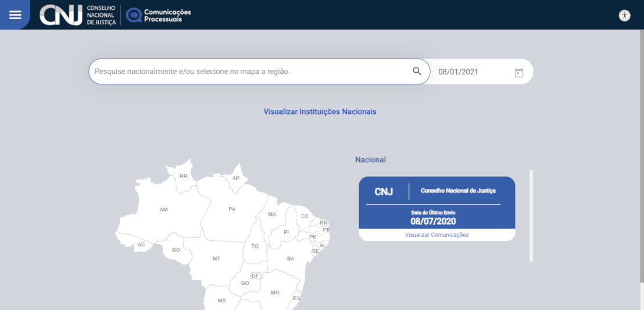The image size is (644, 310).
Task: Click the date field showing 08/01/2021
Action: click(x=465, y=72)
